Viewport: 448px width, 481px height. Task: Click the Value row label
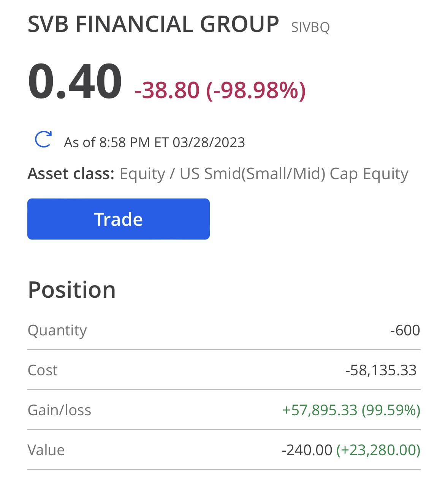click(46, 450)
